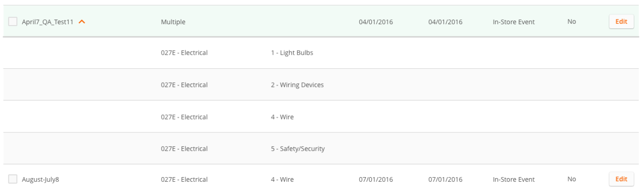This screenshot has width=644, height=192.
Task: Click the April7_QA_Test11 event name
Action: 48,22
